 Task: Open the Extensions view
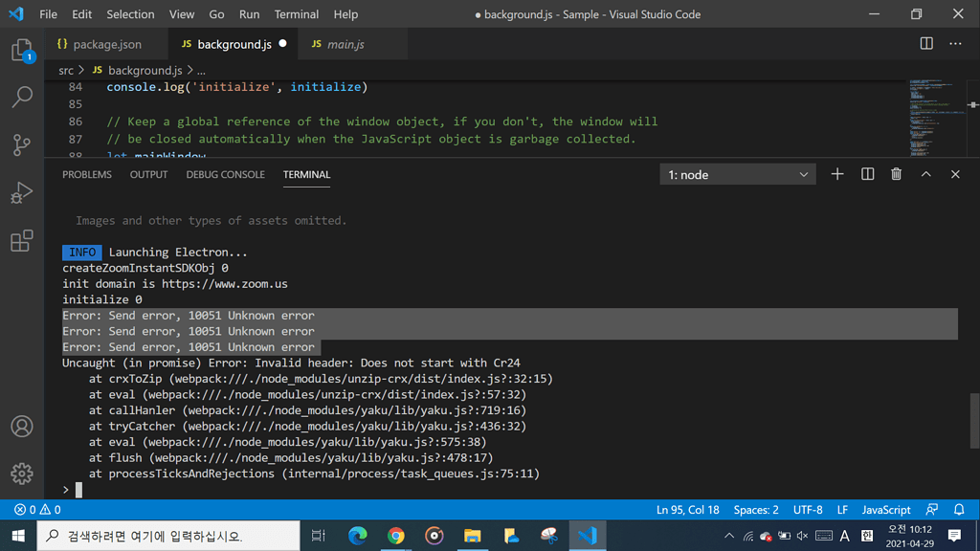click(21, 240)
